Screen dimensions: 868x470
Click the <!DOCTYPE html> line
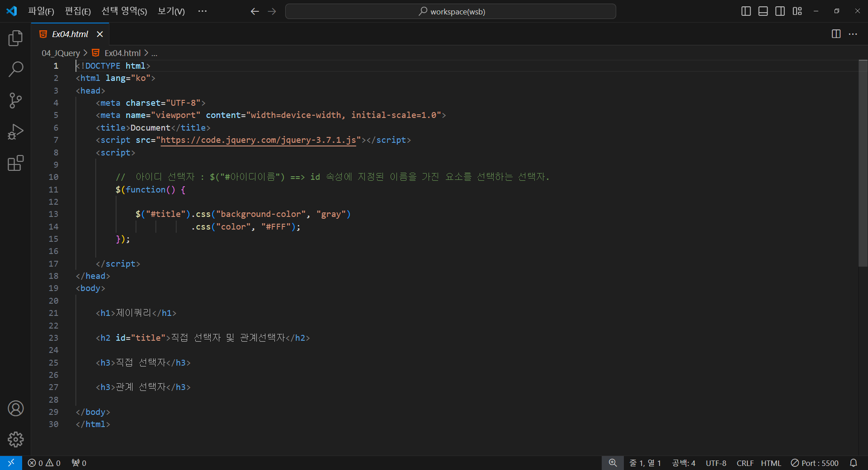pos(113,66)
